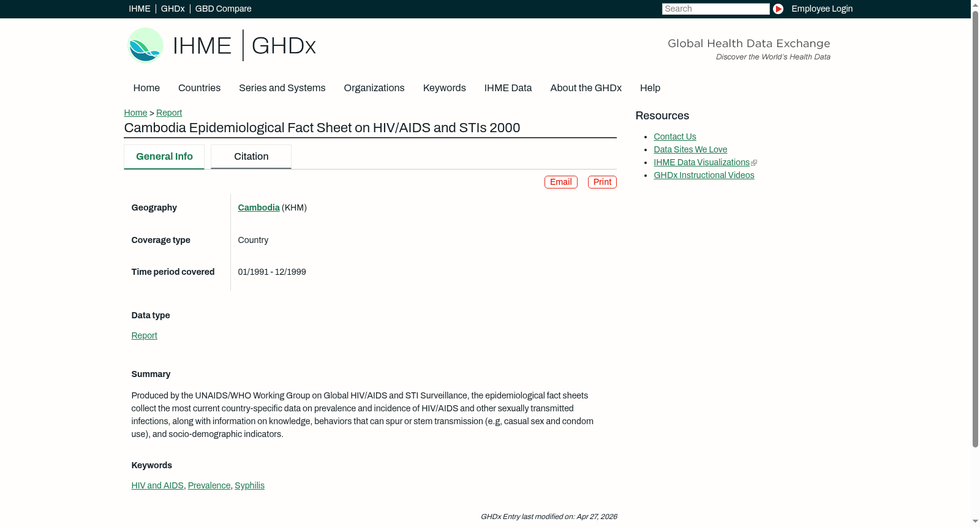Click the Home breadcrumb link
The width and height of the screenshot is (980, 527).
pyautogui.click(x=135, y=113)
